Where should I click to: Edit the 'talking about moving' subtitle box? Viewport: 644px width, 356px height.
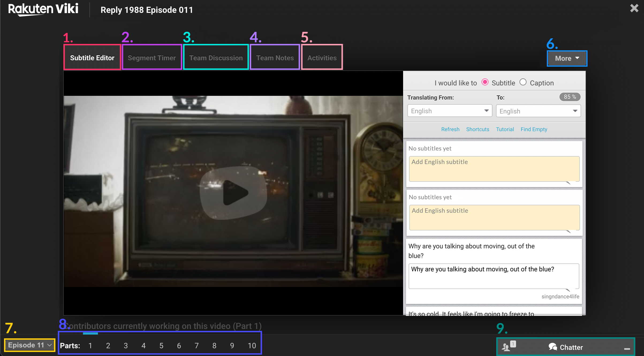tap(494, 276)
